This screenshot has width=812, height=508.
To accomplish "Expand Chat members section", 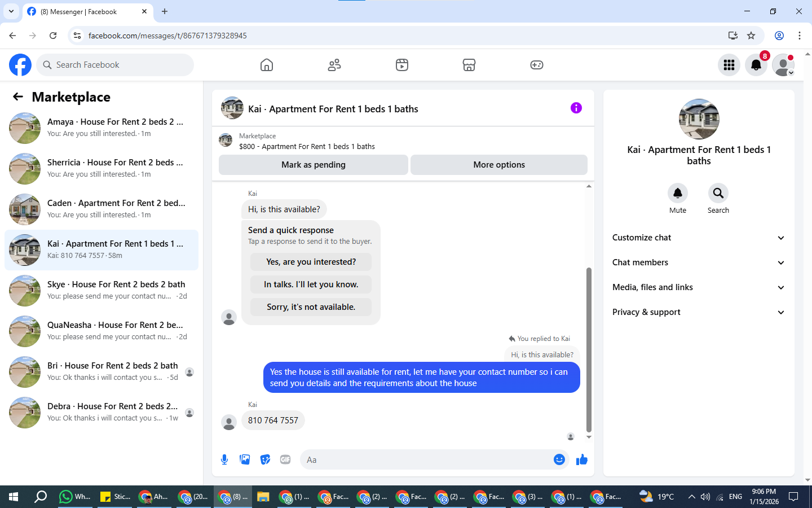I will [x=699, y=262].
